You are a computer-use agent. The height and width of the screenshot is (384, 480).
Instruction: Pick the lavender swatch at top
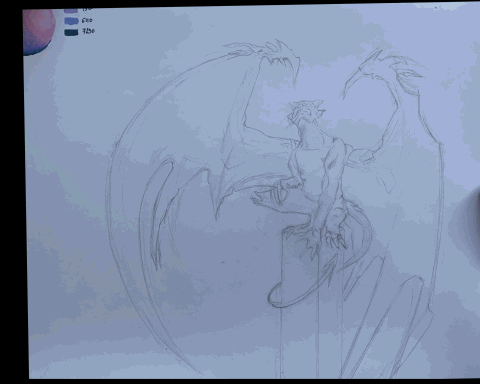(71, 11)
